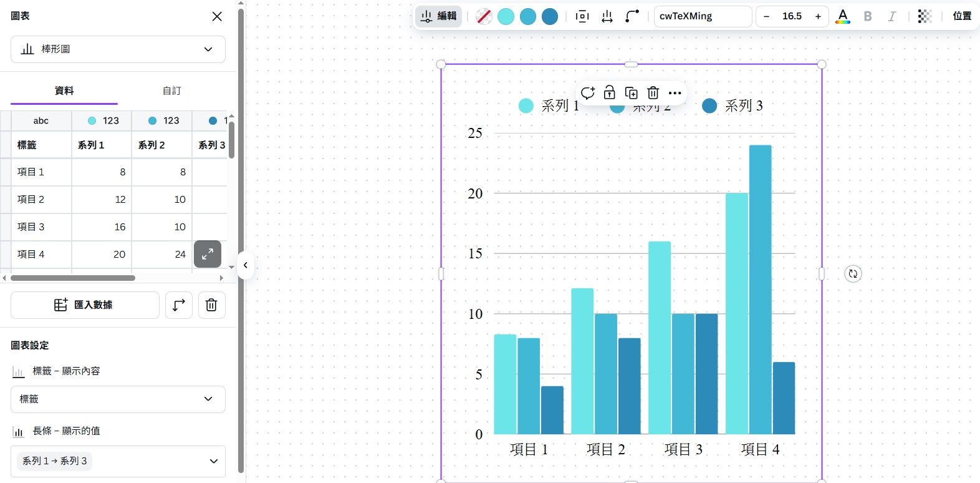Click the cell with value 16
The width and height of the screenshot is (980, 483).
[x=102, y=227]
